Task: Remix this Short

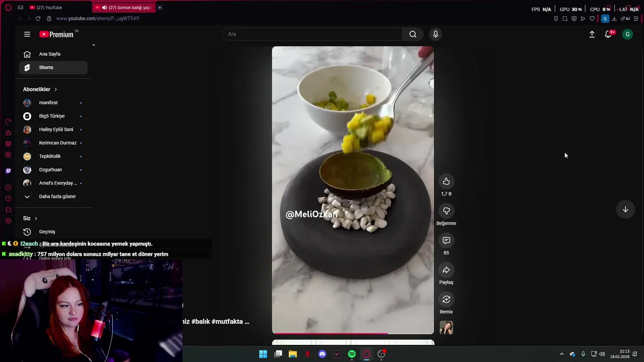Action: coord(446,300)
